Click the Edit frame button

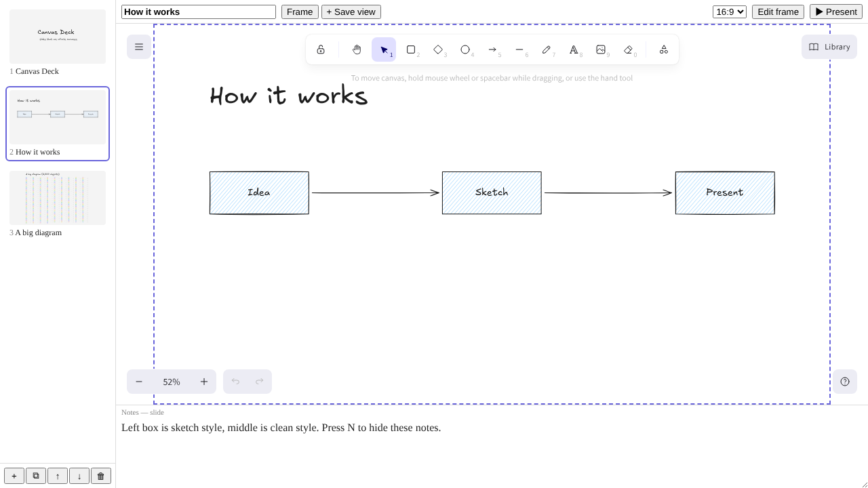click(x=778, y=12)
